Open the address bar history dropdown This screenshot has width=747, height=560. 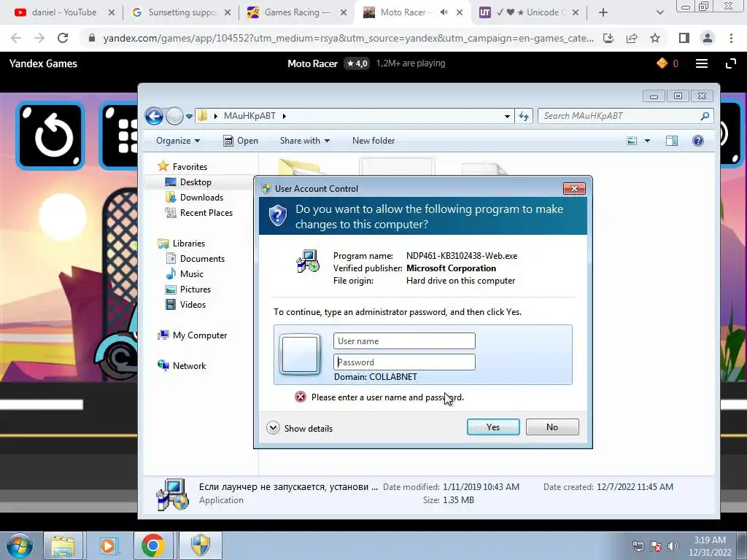(x=508, y=116)
